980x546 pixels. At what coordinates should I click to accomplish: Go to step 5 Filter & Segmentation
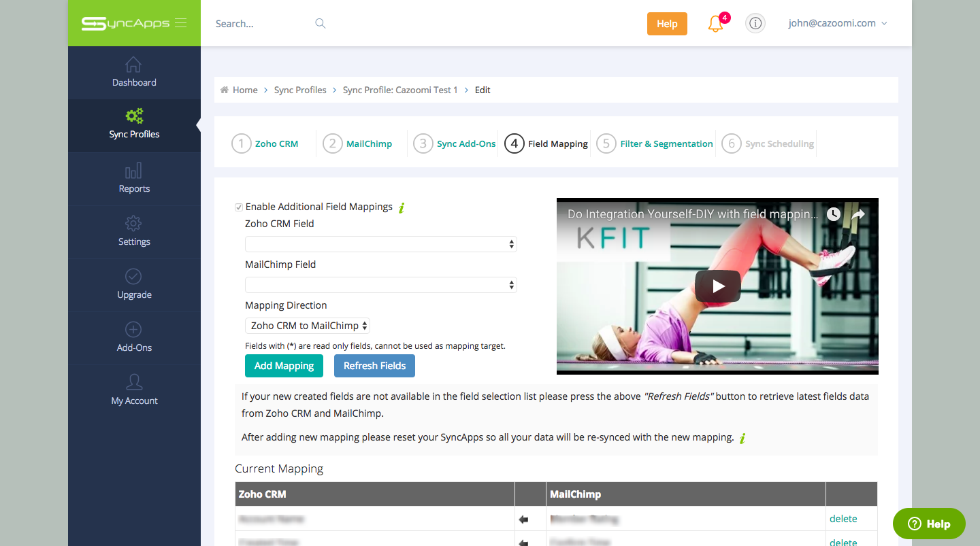click(655, 143)
